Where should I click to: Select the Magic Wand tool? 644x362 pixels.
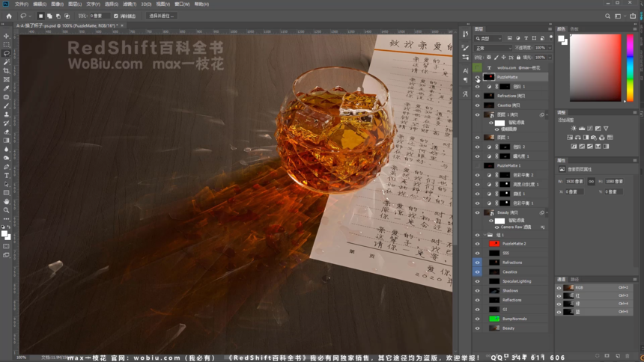tap(6, 62)
